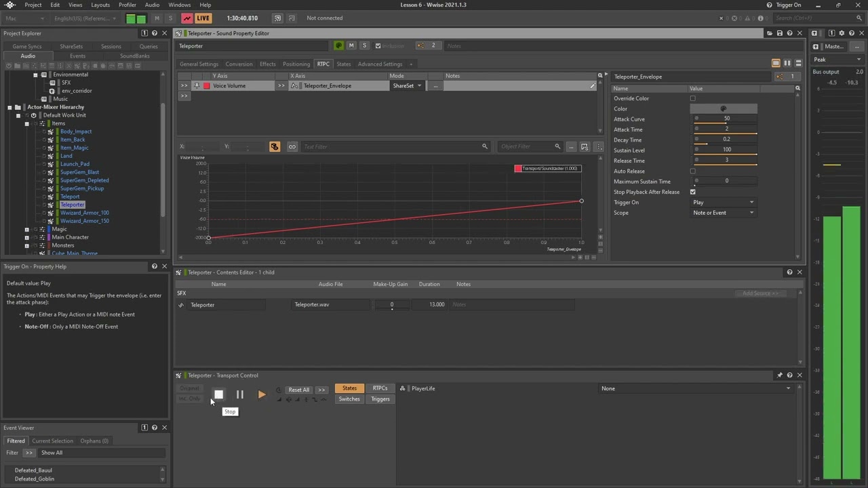Expand the Magic tree node

(x=27, y=229)
